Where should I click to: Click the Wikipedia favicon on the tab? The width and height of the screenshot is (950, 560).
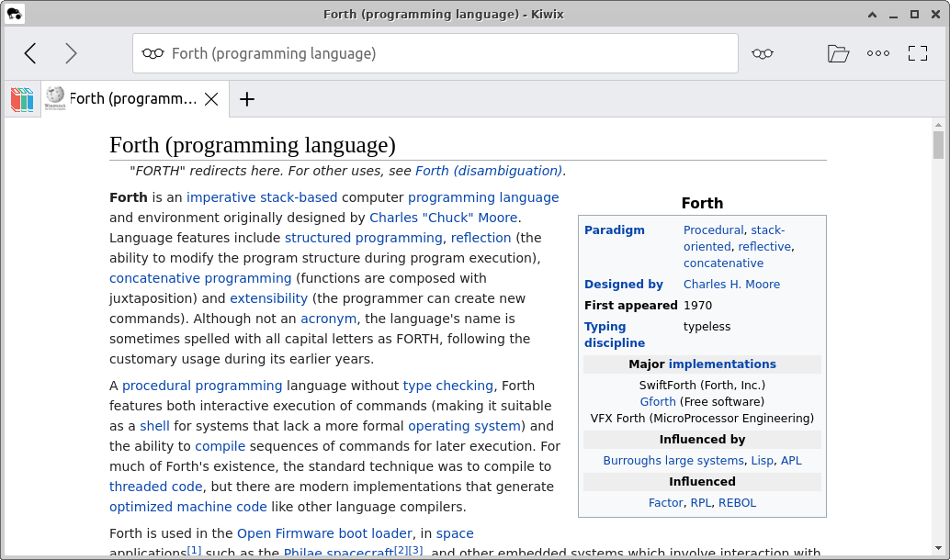[54, 98]
